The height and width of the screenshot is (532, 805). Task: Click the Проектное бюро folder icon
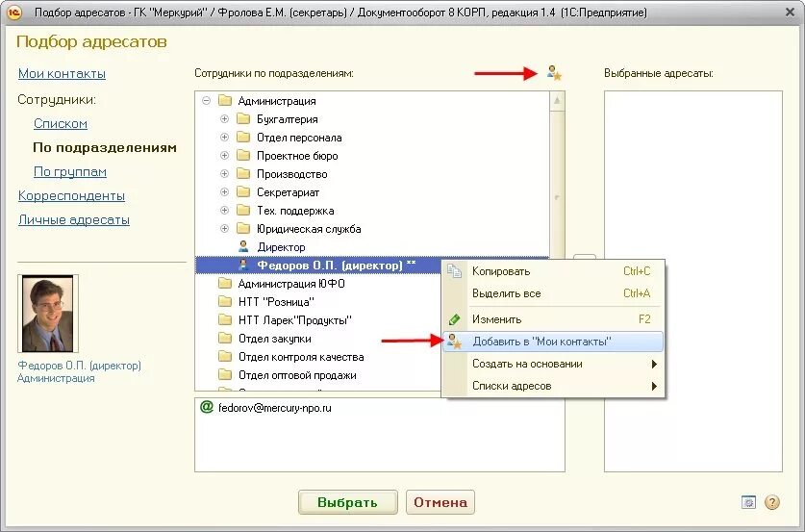point(243,155)
